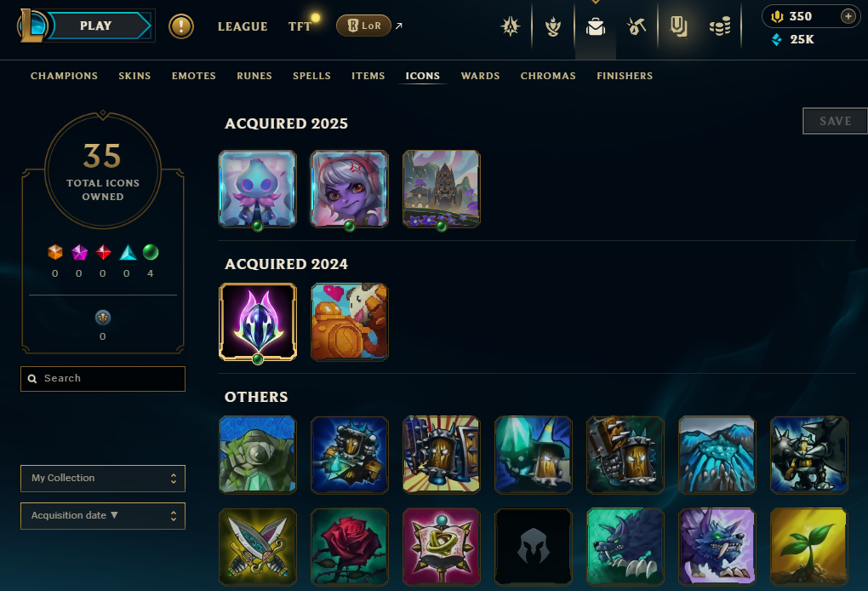Open the Profile laurel icon

point(553,26)
